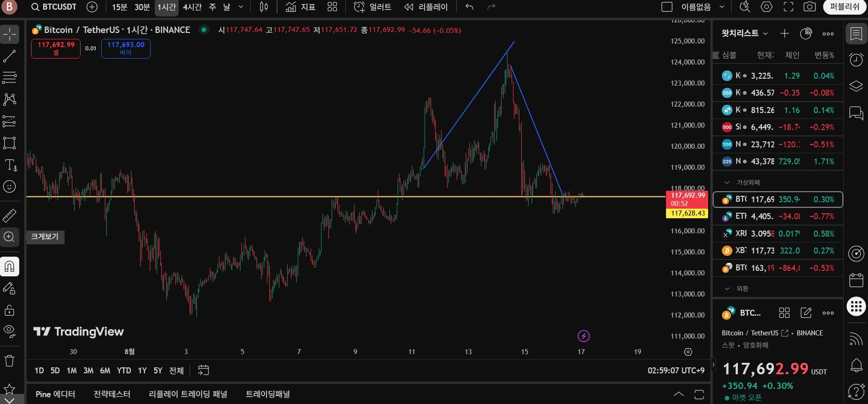
Task: Open the candlestick chart type menu
Action: [264, 7]
